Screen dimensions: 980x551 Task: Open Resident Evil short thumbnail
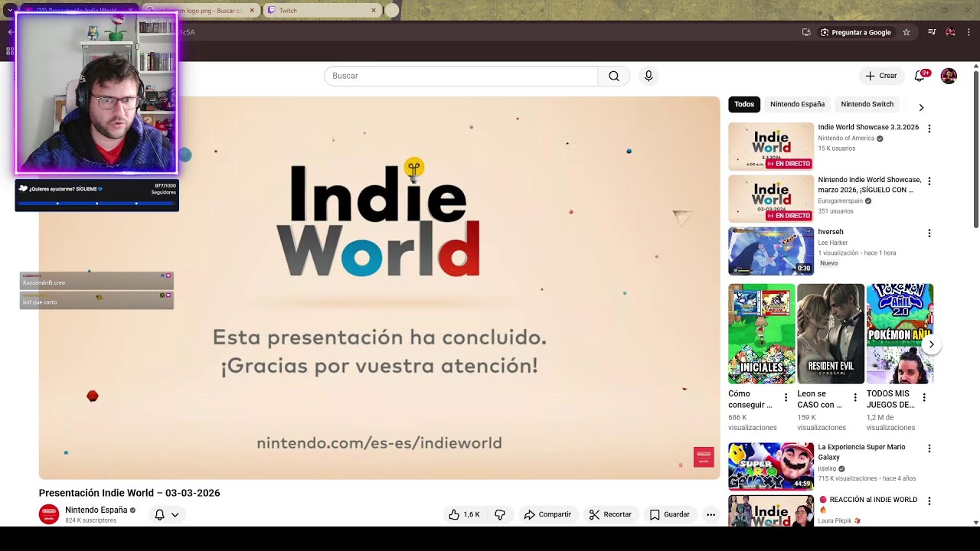click(831, 334)
